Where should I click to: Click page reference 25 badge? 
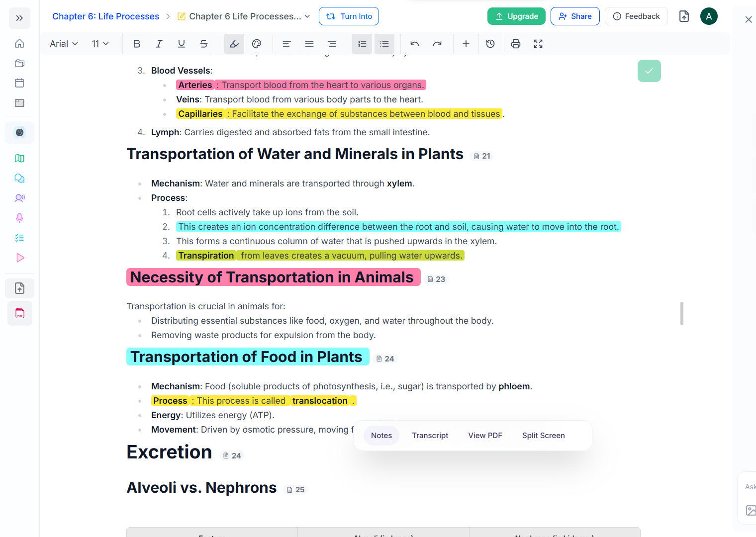(295, 490)
